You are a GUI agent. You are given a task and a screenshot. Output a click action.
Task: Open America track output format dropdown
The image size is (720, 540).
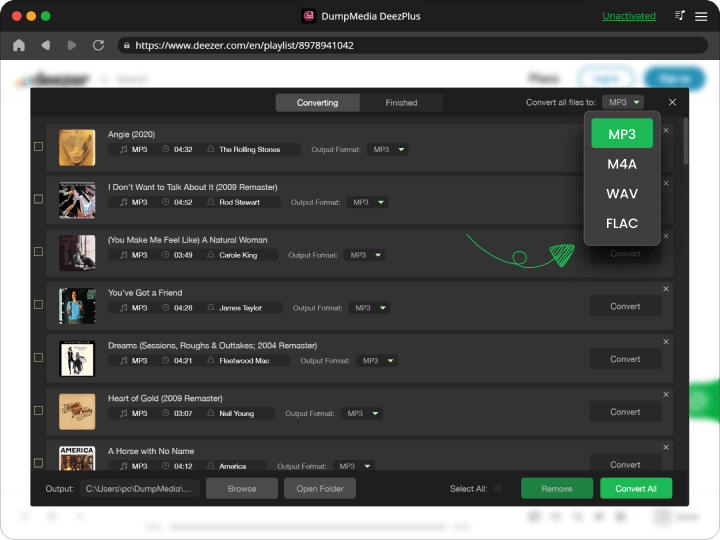(354, 466)
